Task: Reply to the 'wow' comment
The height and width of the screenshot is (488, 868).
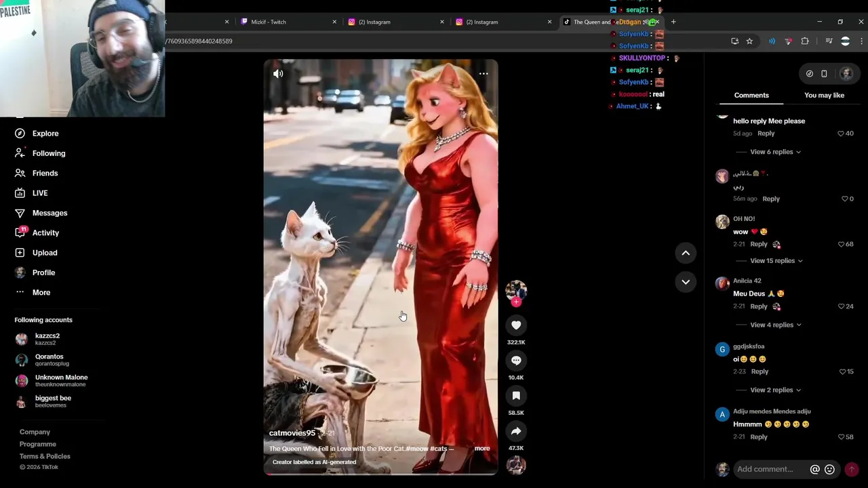Action: [759, 244]
